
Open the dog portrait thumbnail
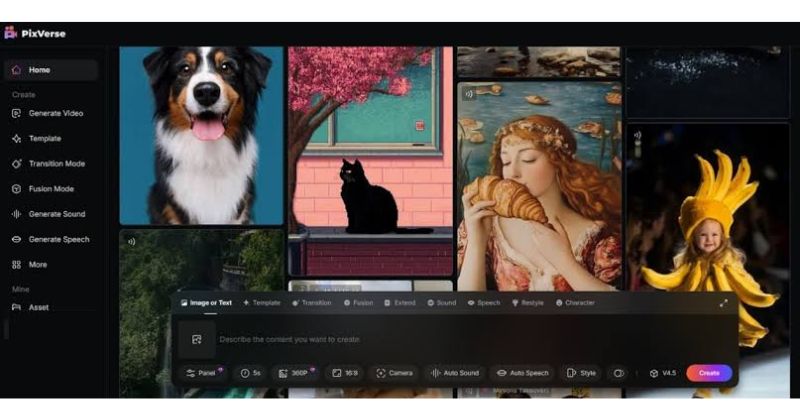(201, 136)
